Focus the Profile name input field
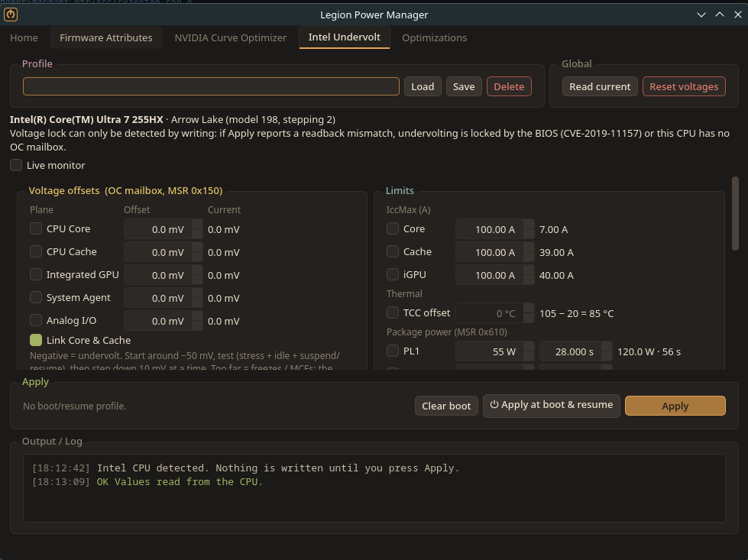Image resolution: width=748 pixels, height=560 pixels. point(211,86)
